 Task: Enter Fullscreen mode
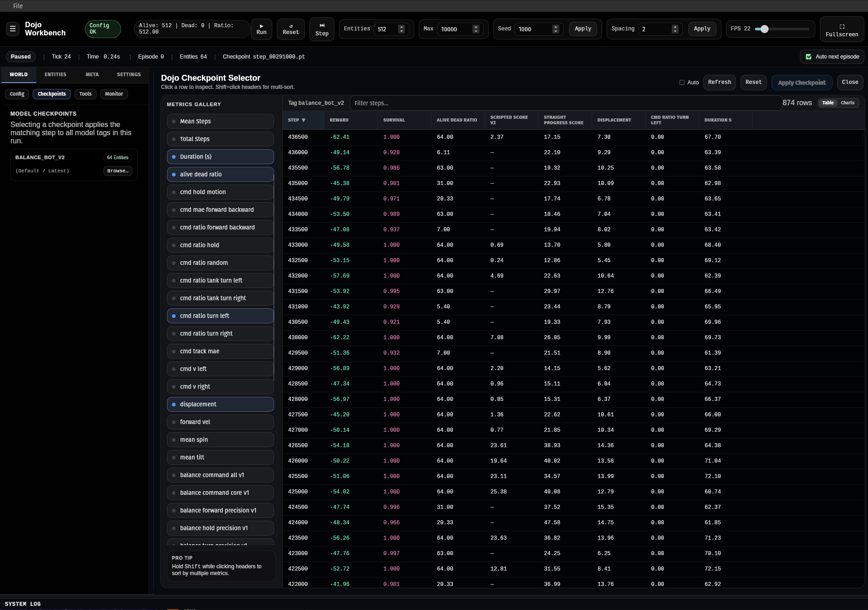point(842,29)
